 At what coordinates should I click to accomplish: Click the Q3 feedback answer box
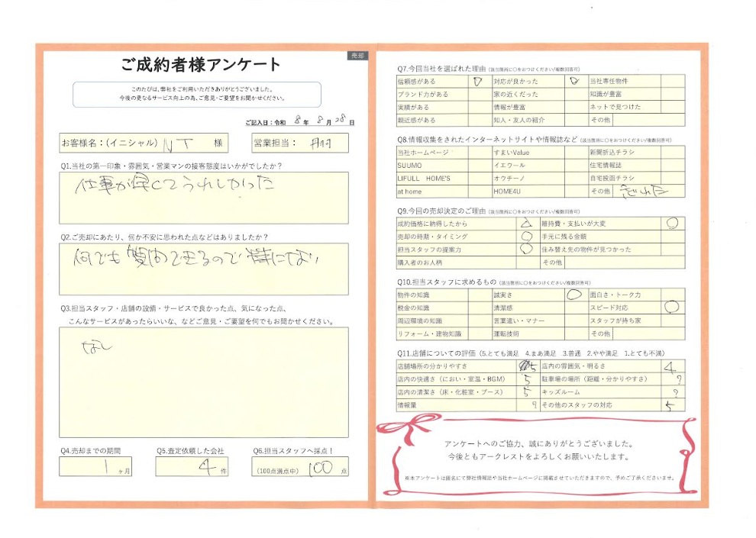point(203,382)
